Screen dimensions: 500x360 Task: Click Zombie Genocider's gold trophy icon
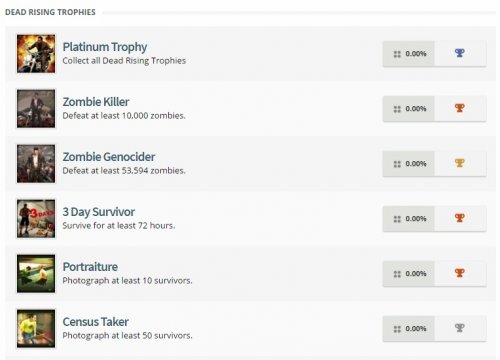tap(460, 163)
